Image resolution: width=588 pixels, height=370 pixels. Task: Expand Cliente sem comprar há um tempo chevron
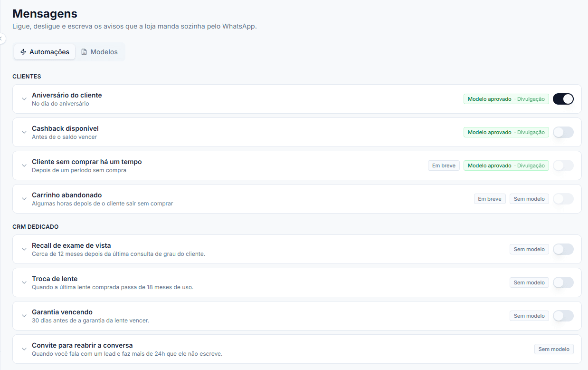(24, 166)
